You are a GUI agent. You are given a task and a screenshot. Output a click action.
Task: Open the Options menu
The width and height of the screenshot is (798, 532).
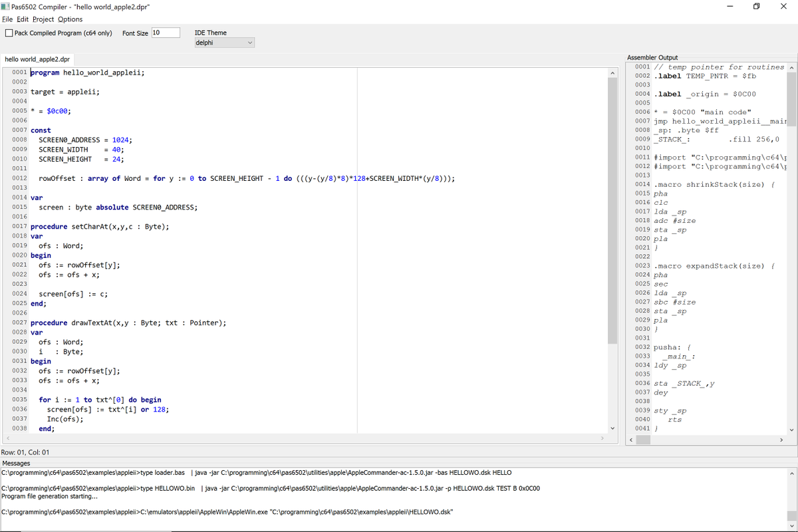click(70, 19)
